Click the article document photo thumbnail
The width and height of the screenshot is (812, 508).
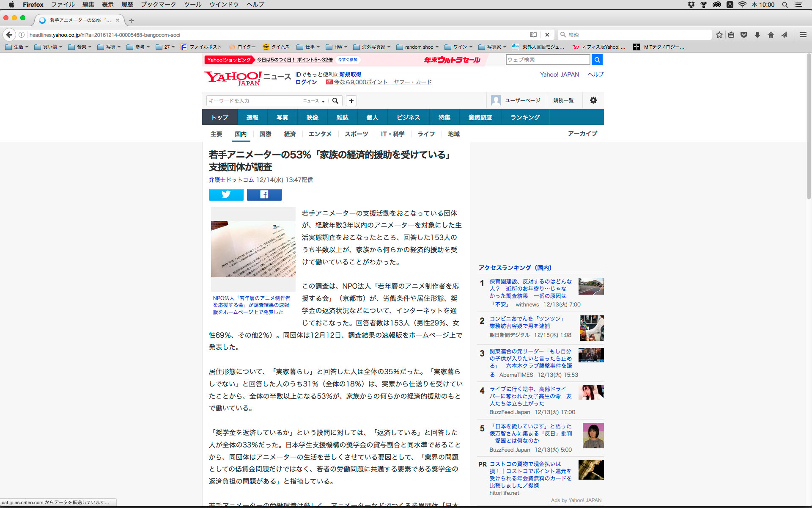coord(253,248)
